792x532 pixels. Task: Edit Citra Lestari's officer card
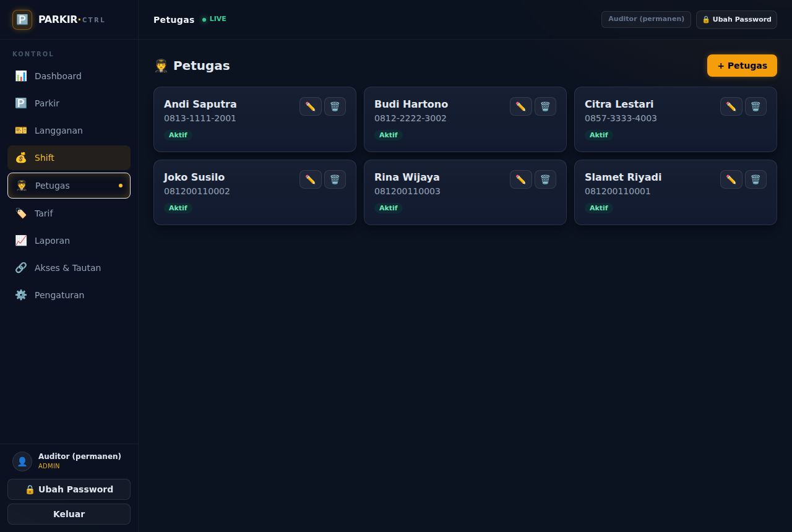[731, 106]
